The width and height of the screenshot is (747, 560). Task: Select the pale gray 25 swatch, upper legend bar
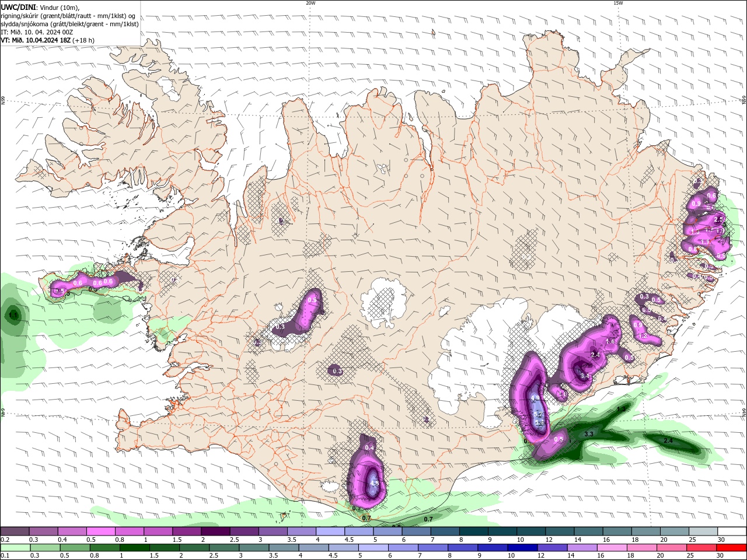[x=703, y=531]
